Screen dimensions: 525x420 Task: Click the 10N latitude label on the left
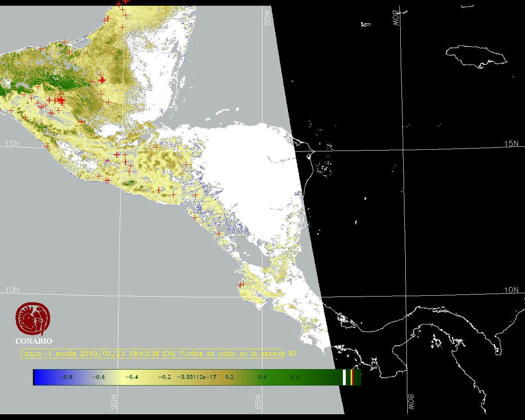[12, 290]
